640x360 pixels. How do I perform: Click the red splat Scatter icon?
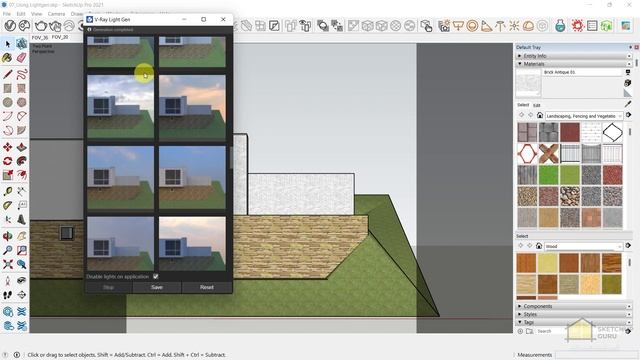(x=577, y=26)
